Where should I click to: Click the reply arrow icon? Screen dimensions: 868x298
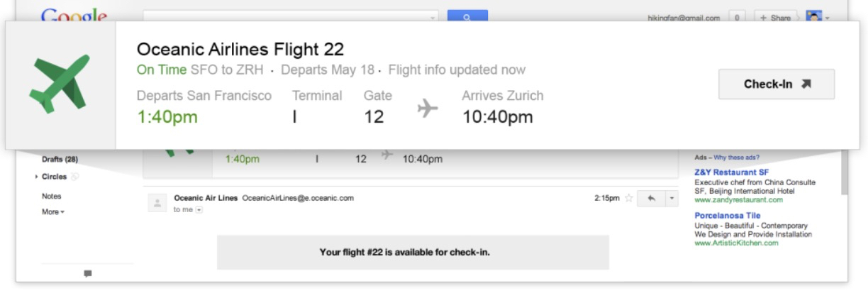(x=650, y=199)
